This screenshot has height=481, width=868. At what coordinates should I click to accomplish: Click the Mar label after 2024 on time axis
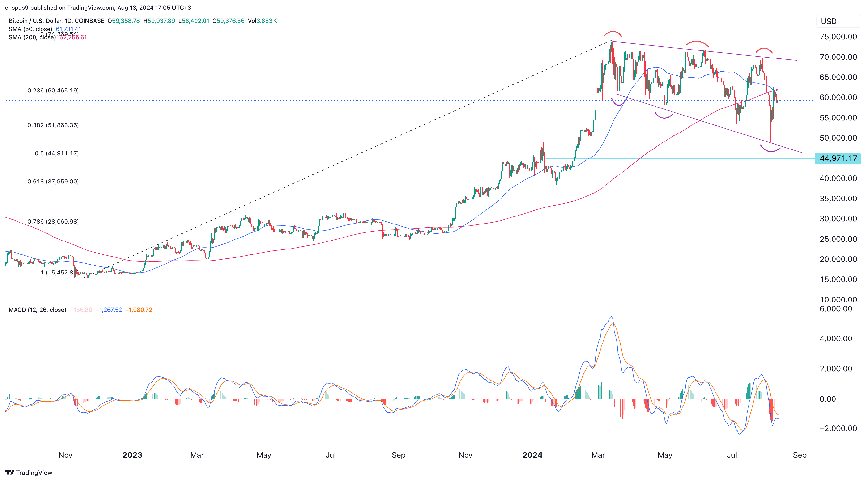tap(598, 455)
